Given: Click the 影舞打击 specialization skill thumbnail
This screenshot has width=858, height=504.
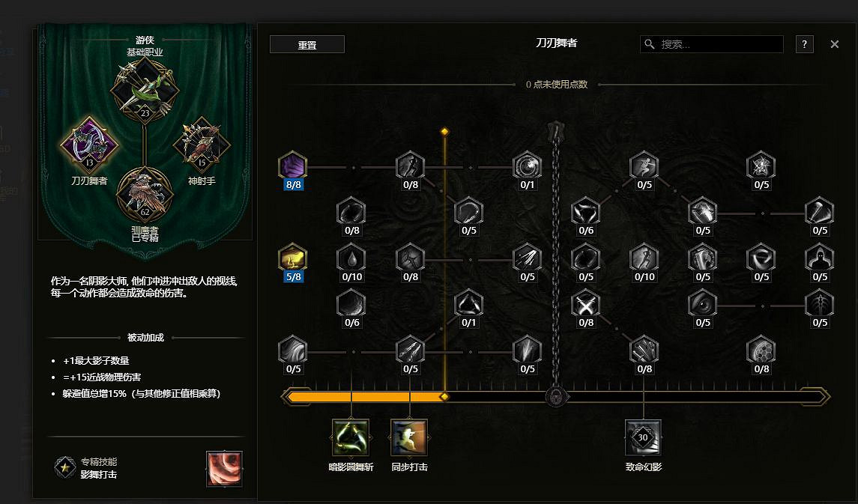Looking at the screenshot, I should pos(224,469).
